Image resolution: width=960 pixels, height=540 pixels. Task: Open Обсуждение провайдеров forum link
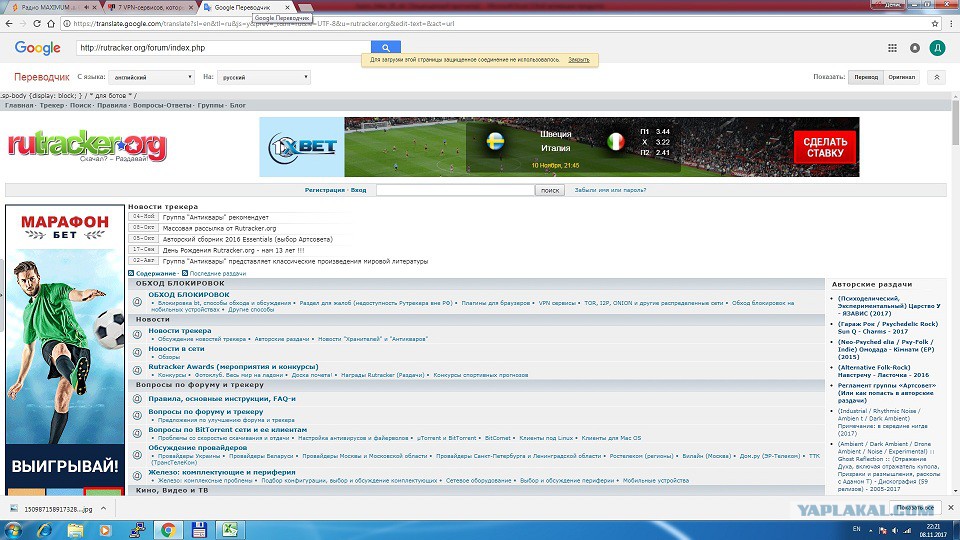click(197, 448)
